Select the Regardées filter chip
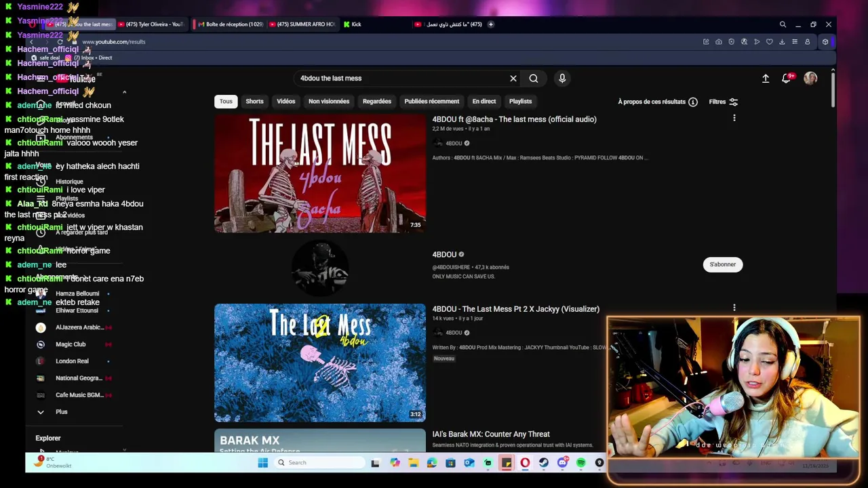The height and width of the screenshot is (488, 868). 377,101
